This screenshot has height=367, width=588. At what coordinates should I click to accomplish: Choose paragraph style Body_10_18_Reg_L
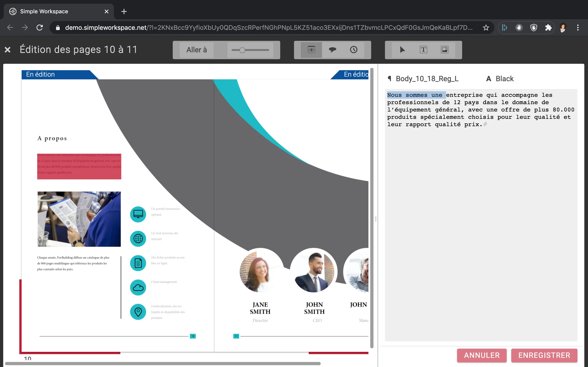427,79
